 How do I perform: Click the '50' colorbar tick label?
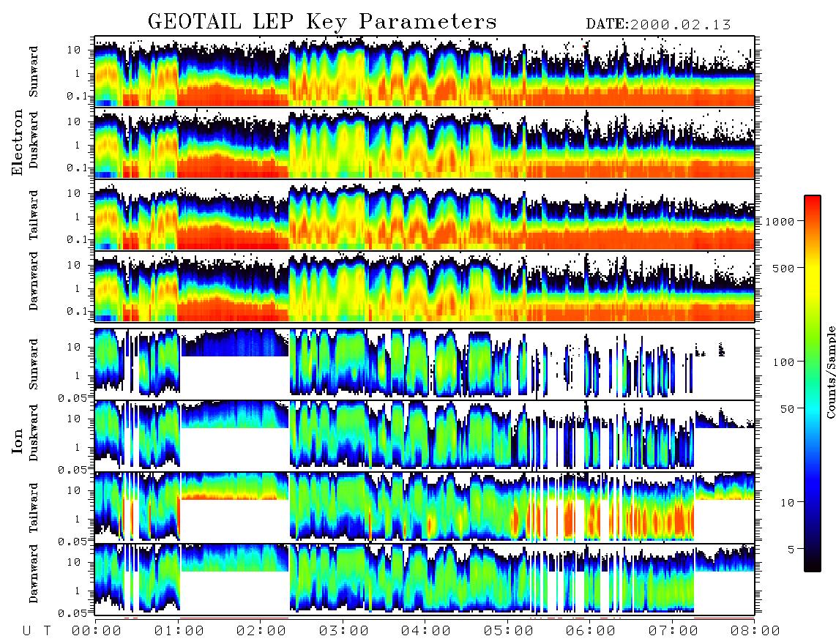[x=788, y=409]
